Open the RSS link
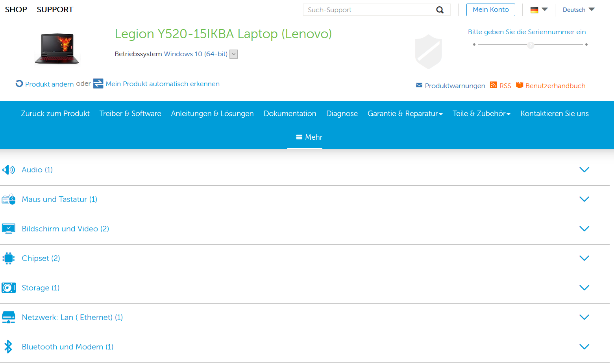The width and height of the screenshot is (614, 364). click(x=505, y=86)
